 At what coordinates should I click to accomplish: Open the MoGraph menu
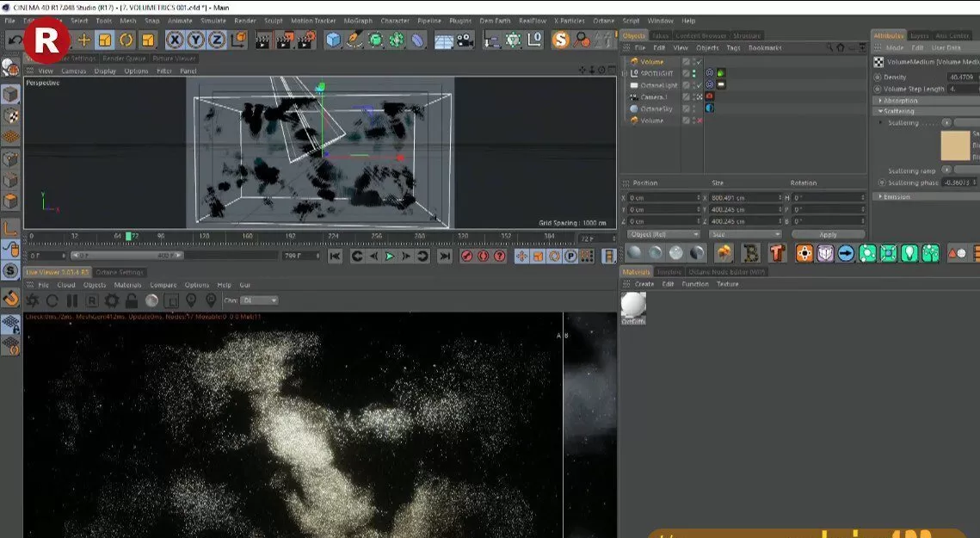pyautogui.click(x=358, y=21)
